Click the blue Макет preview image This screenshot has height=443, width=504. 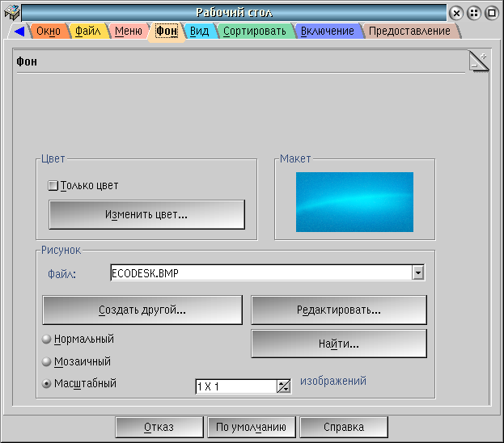(354, 201)
